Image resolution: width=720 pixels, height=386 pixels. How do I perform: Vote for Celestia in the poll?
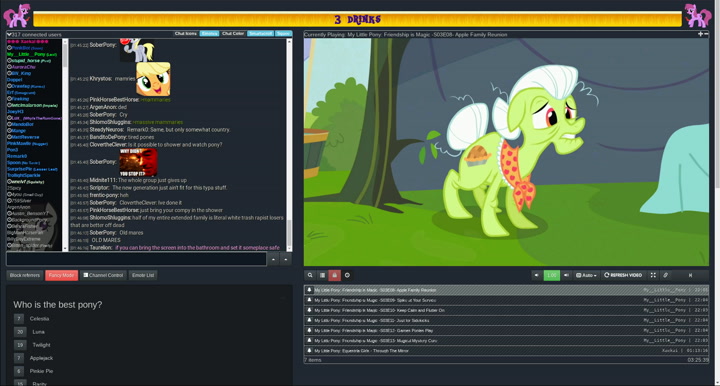pyautogui.click(x=19, y=319)
